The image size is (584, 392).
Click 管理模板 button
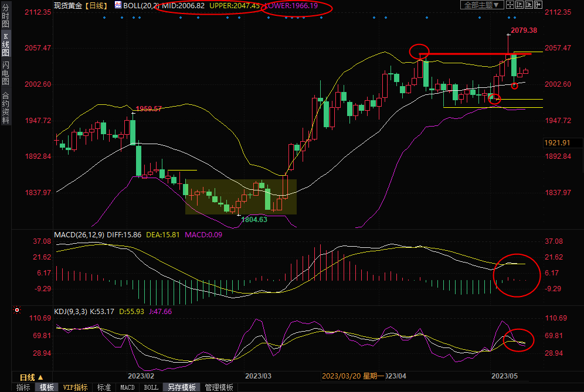point(219,387)
